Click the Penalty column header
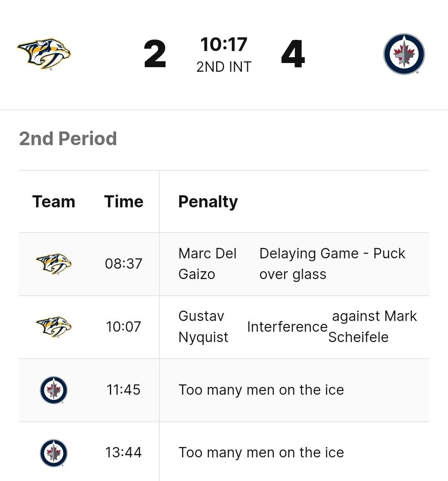This screenshot has width=448, height=481. tap(208, 202)
